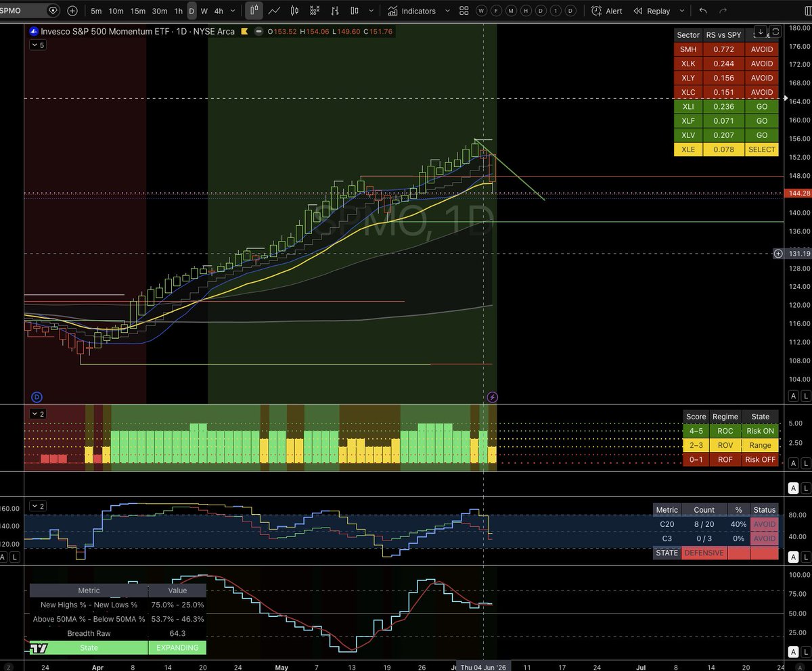Image resolution: width=812 pixels, height=671 pixels.
Task: Click the SPMO symbol search field
Action: point(30,11)
